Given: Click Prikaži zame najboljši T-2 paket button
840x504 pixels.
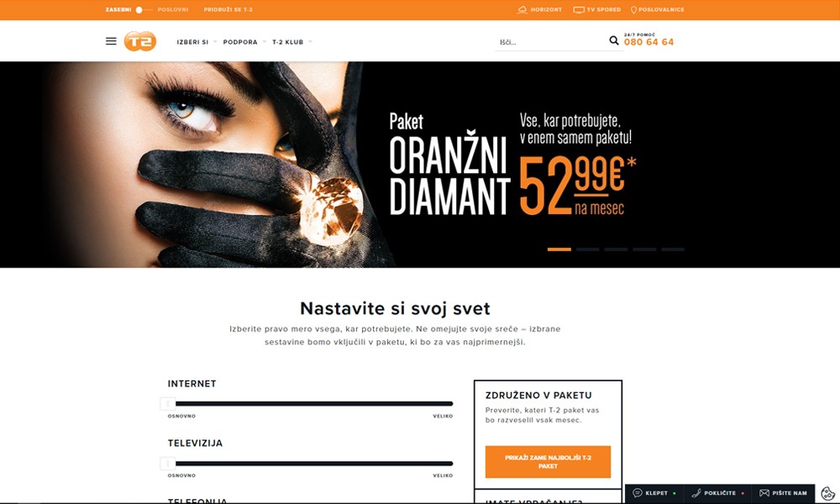Looking at the screenshot, I should (548, 462).
